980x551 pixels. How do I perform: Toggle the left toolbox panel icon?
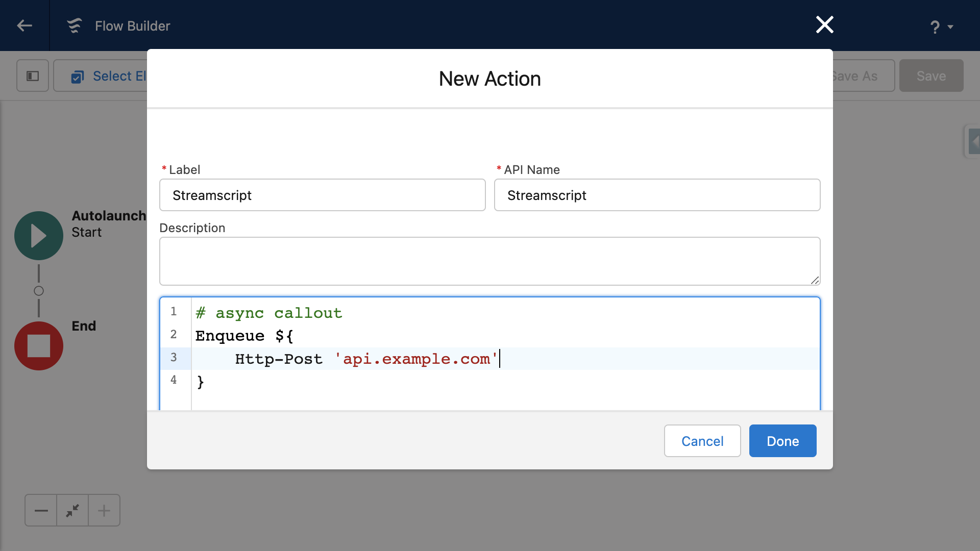pyautogui.click(x=33, y=76)
